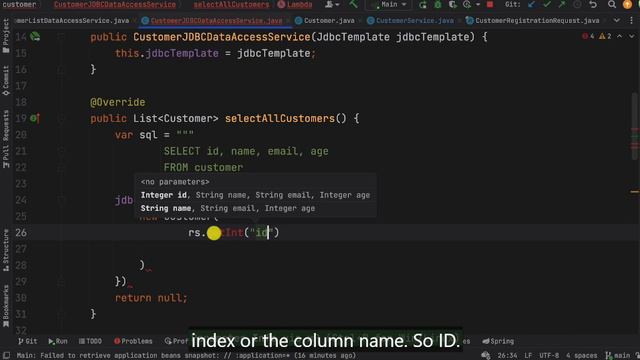The height and width of the screenshot is (360, 640).
Task: Click the Run with Coverage icon
Action: 452,4
